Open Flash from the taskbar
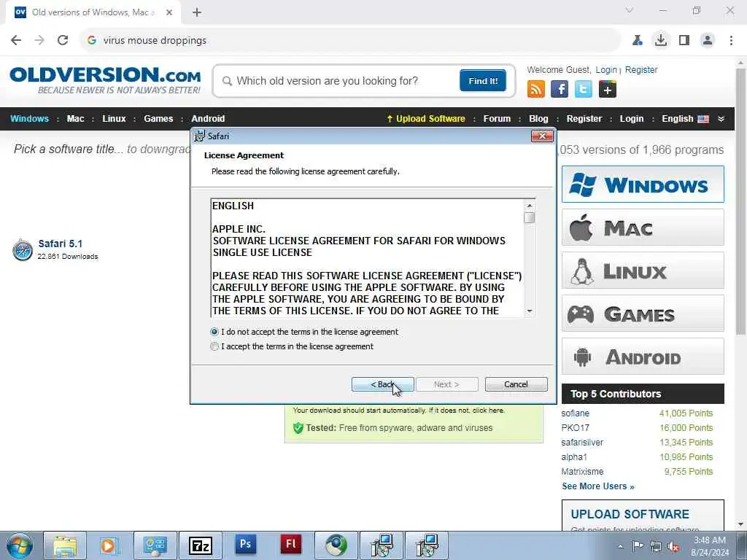Image resolution: width=747 pixels, height=560 pixels. (x=290, y=544)
